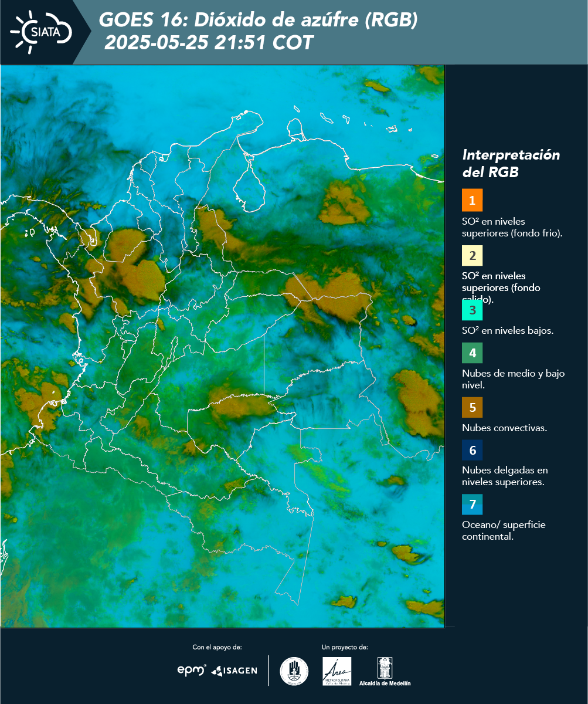This screenshot has width=588, height=704.
Task: Click the ISAGEN sponsor logo
Action: (234, 671)
